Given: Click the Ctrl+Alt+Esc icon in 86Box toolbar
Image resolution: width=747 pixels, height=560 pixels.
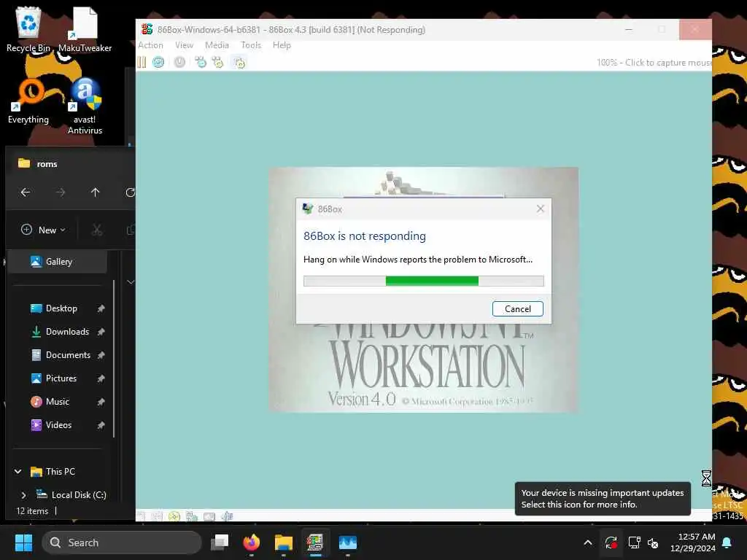Looking at the screenshot, I should 217,63.
